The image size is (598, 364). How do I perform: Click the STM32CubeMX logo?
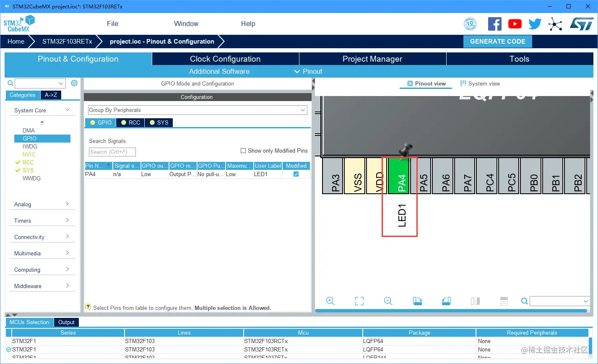tap(19, 23)
